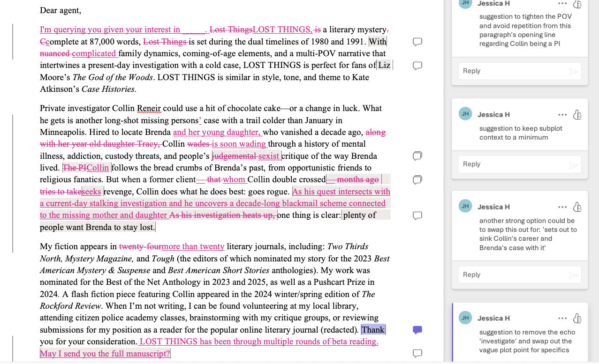Click the inserted word 'complicated'
Screen dimensions: 599x364
pos(94,53)
